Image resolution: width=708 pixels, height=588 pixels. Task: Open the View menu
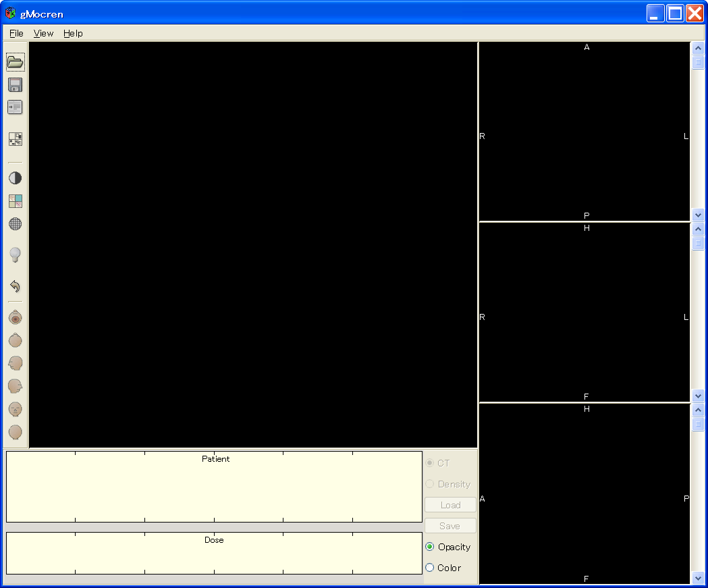(x=43, y=33)
